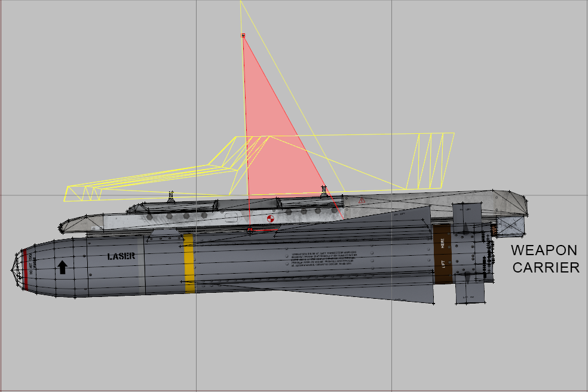The width and height of the screenshot is (588, 392).
Task: Click the red warning triangle on pylon
Action: tap(362, 200)
